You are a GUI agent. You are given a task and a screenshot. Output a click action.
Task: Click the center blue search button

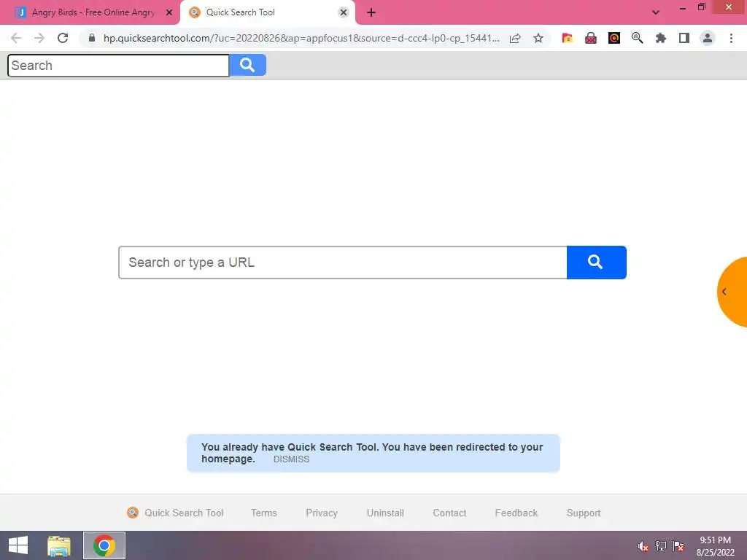pyautogui.click(x=597, y=262)
